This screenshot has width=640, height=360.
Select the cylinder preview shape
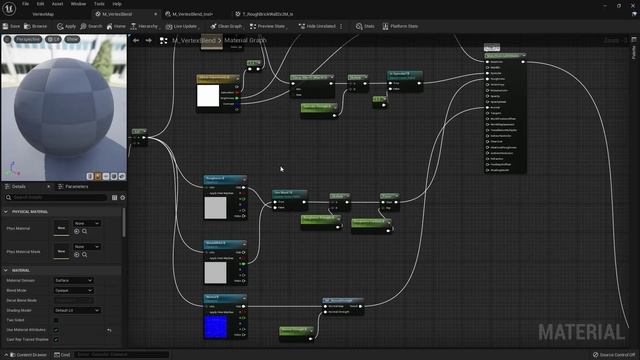[x=90, y=176]
